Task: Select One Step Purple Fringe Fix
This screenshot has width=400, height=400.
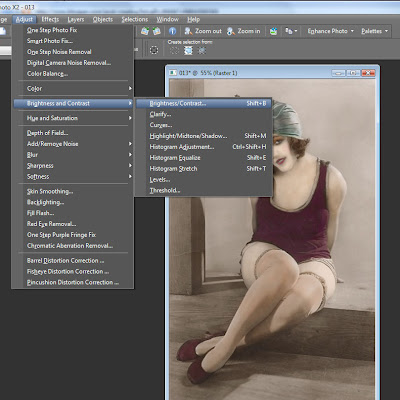Action: (x=73, y=235)
